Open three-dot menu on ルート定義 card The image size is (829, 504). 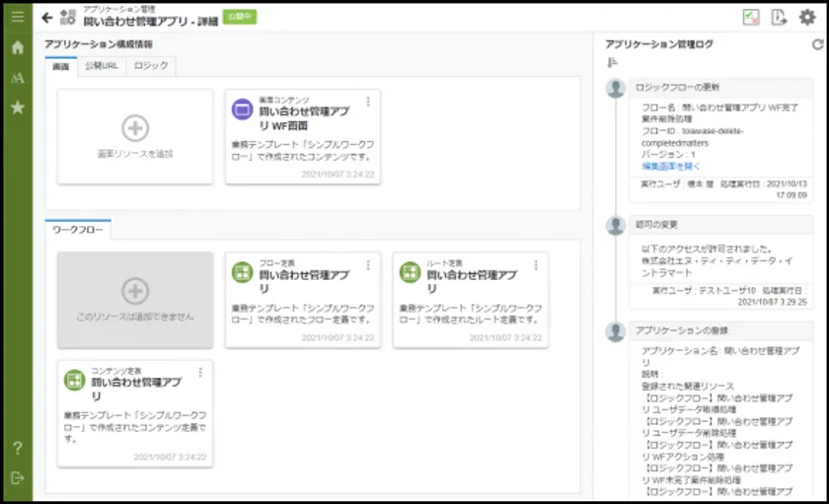536,264
